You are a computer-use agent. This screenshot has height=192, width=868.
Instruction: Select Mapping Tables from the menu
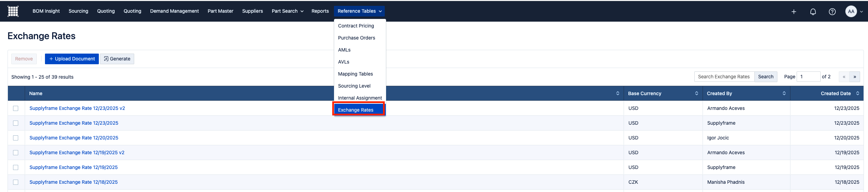355,74
